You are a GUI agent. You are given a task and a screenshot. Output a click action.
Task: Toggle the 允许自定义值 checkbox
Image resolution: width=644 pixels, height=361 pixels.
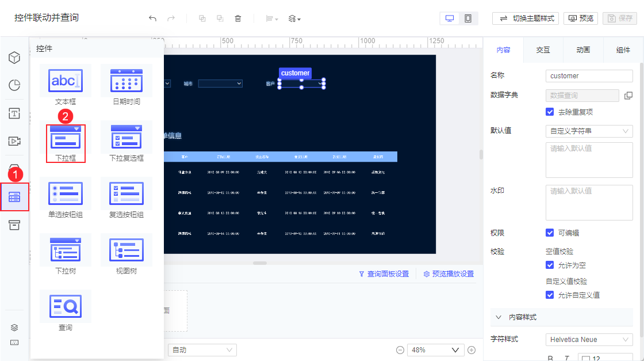[550, 295]
